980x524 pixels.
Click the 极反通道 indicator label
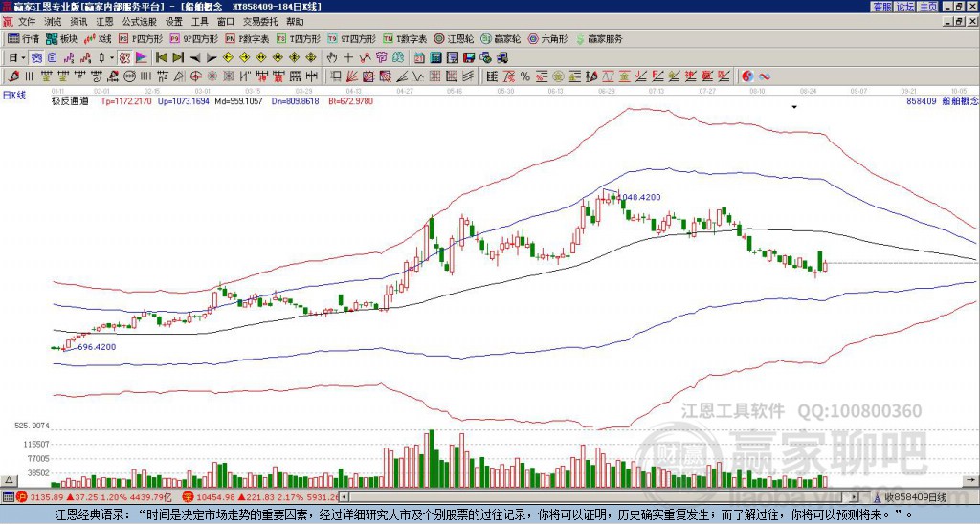[70, 100]
